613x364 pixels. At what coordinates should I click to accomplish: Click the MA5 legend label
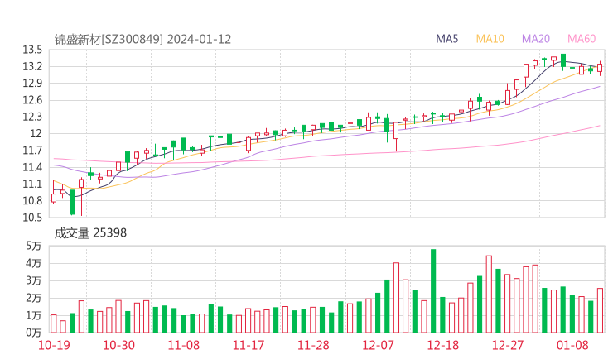[446, 39]
